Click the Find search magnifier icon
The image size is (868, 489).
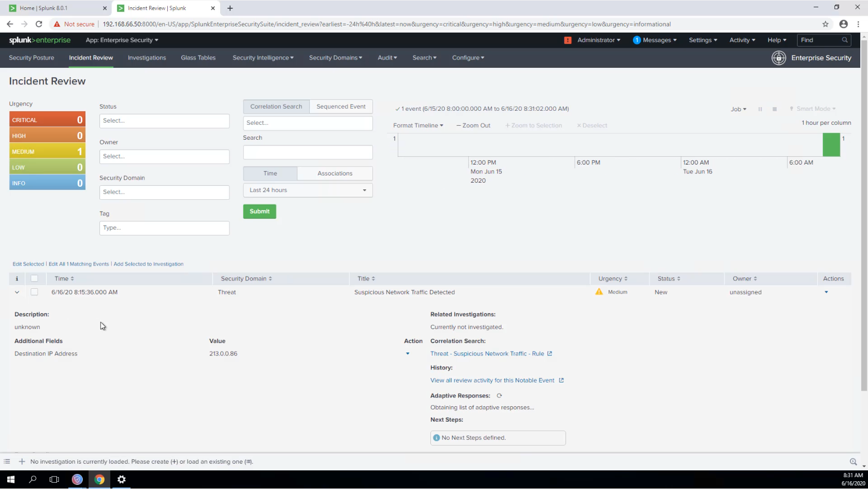click(845, 40)
